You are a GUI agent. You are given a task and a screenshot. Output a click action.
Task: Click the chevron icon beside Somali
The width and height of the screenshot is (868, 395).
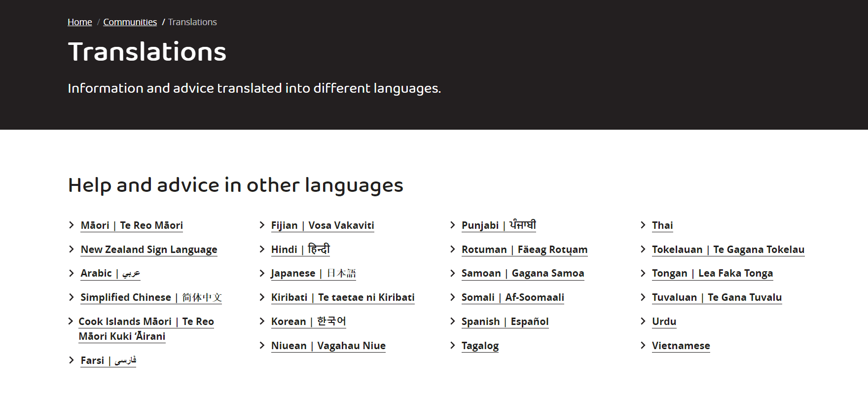coord(453,297)
